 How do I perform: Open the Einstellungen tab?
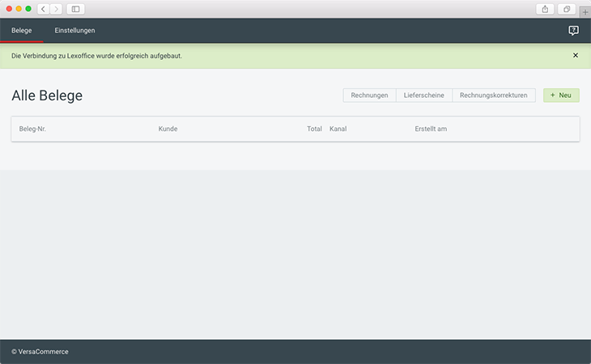(74, 31)
